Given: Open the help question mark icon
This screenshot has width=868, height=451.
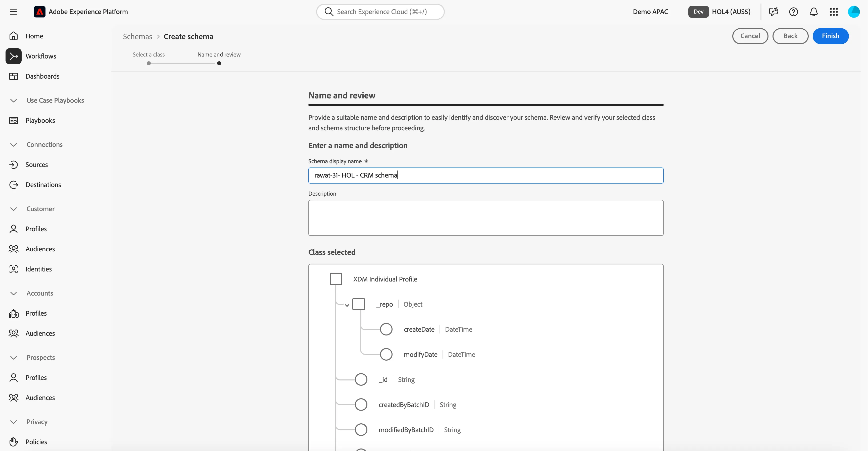Looking at the screenshot, I should 794,12.
